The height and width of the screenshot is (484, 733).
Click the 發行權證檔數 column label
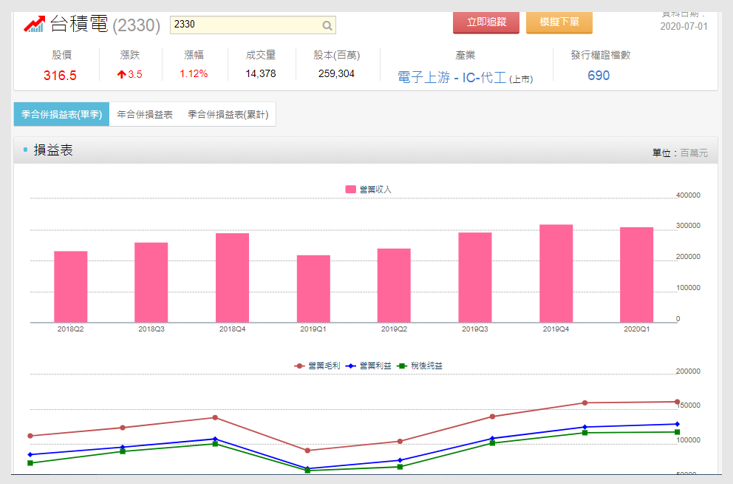601,55
